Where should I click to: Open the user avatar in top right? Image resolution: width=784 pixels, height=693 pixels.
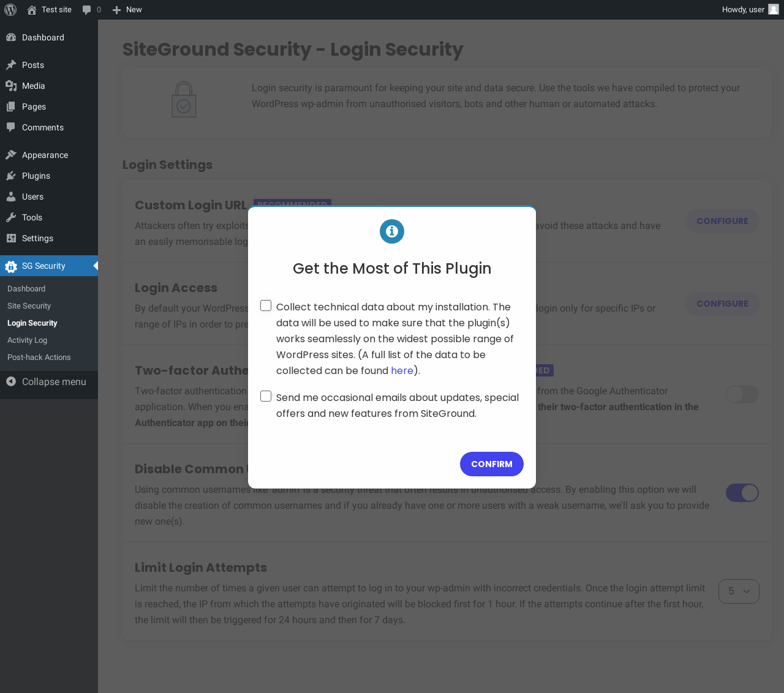[x=774, y=9]
